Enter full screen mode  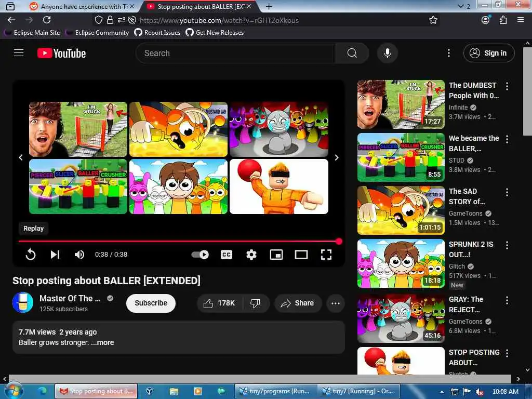click(326, 255)
